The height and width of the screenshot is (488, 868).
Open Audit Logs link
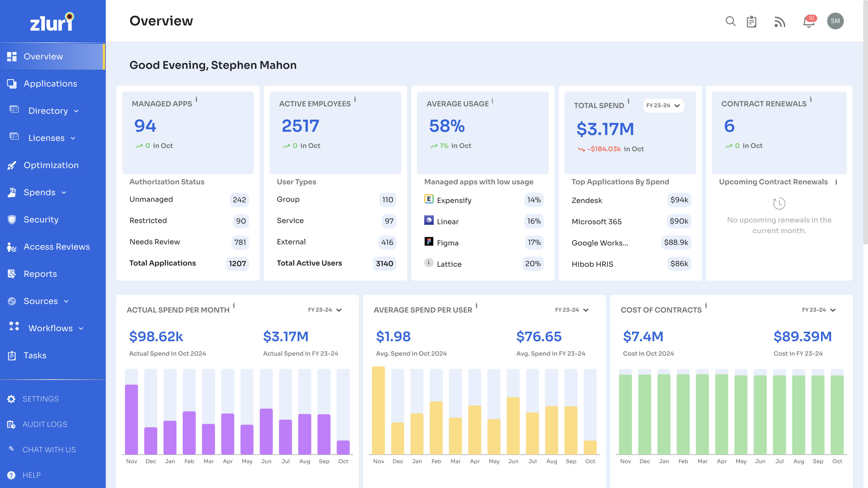point(45,424)
